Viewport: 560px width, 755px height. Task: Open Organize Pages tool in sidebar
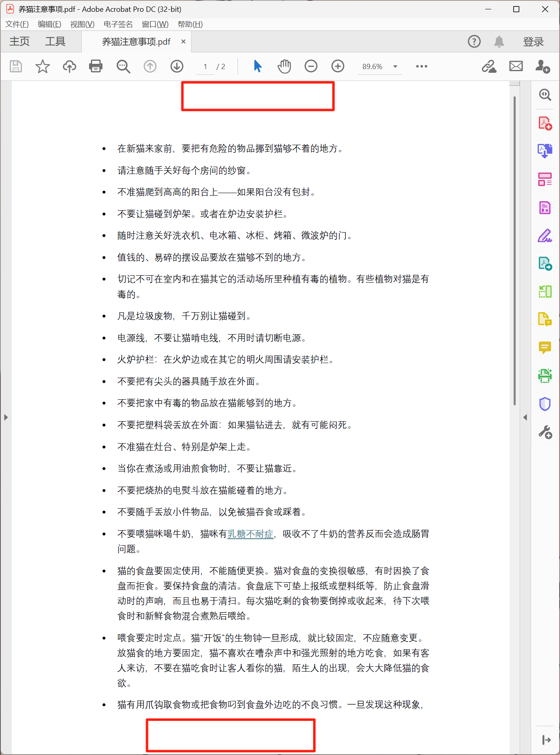tap(545, 179)
